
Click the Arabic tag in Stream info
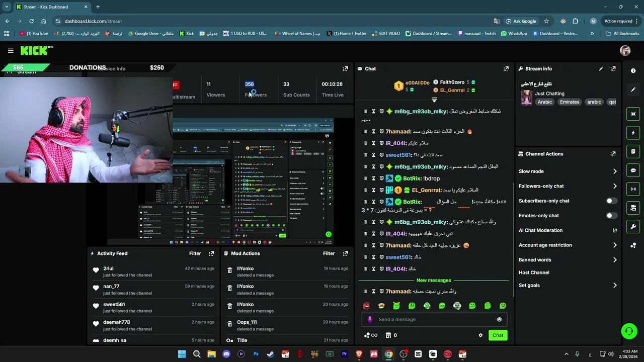tap(544, 102)
